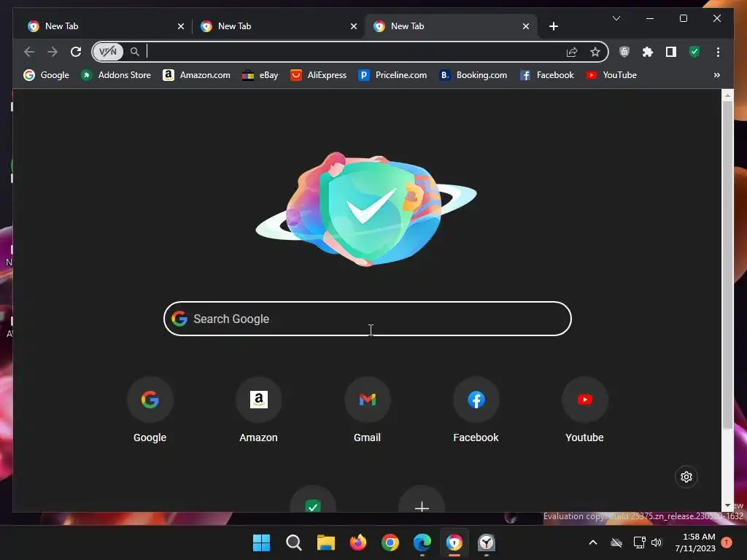Toggle the side panel icon
Image resolution: width=747 pixels, height=560 pixels.
[671, 52]
